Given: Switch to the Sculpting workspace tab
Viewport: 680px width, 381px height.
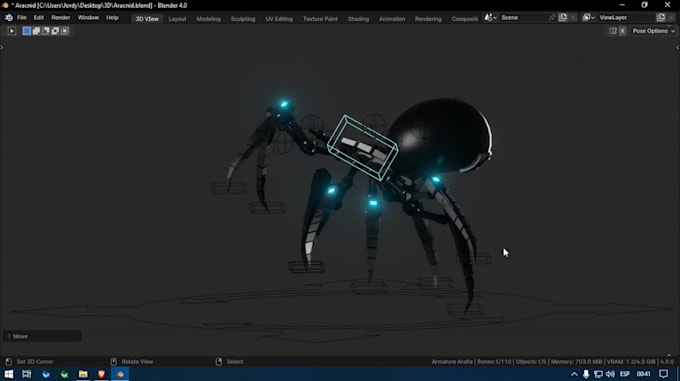Looking at the screenshot, I should point(243,19).
